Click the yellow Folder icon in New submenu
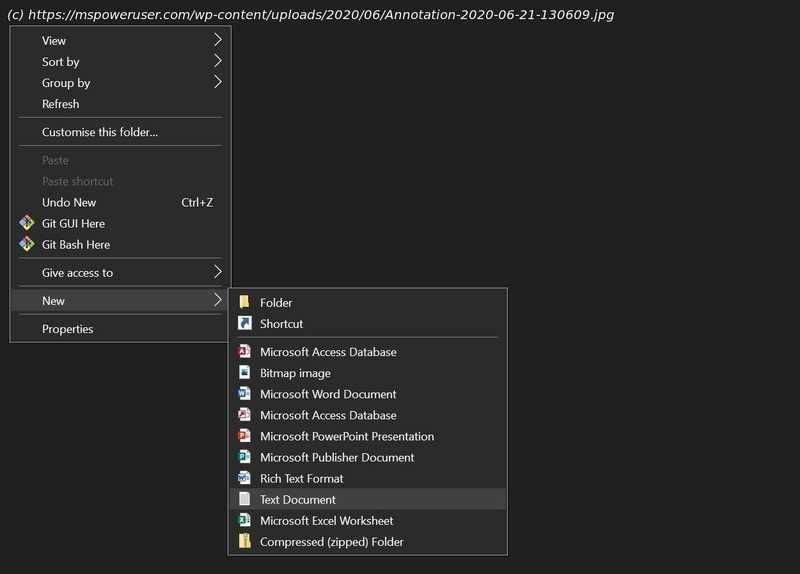 click(x=244, y=302)
